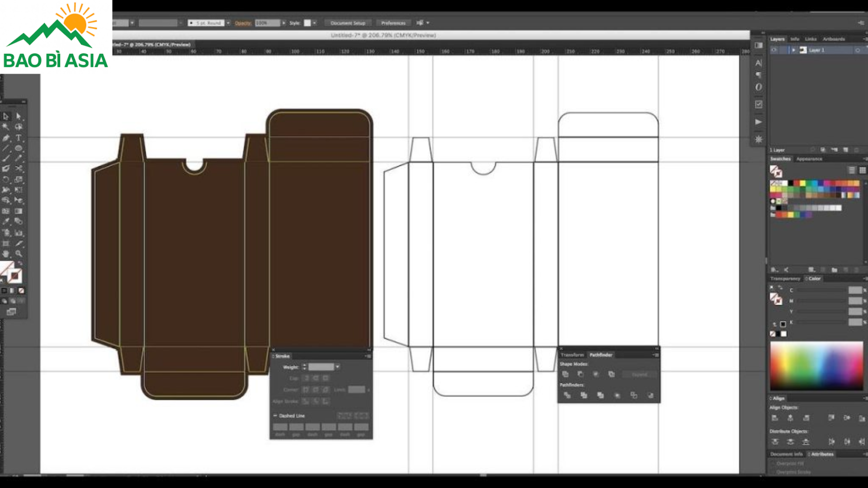868x488 pixels.
Task: Open the Style dropdown in control bar
Action: click(314, 23)
